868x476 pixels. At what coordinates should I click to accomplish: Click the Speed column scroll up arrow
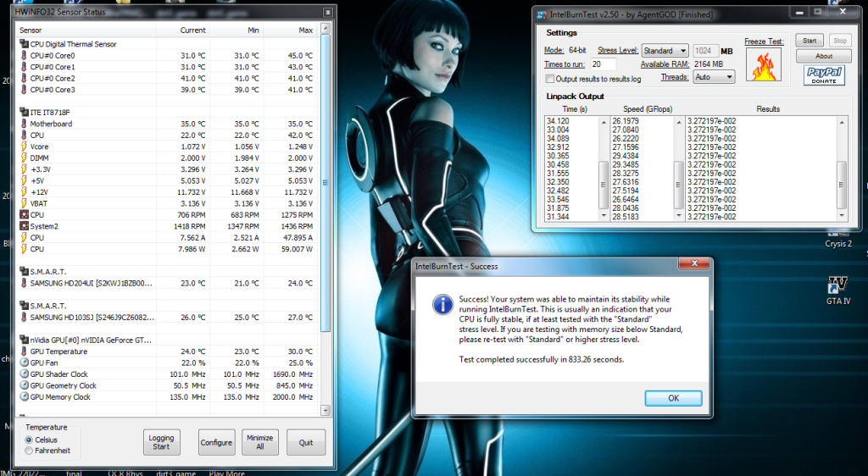[679, 122]
